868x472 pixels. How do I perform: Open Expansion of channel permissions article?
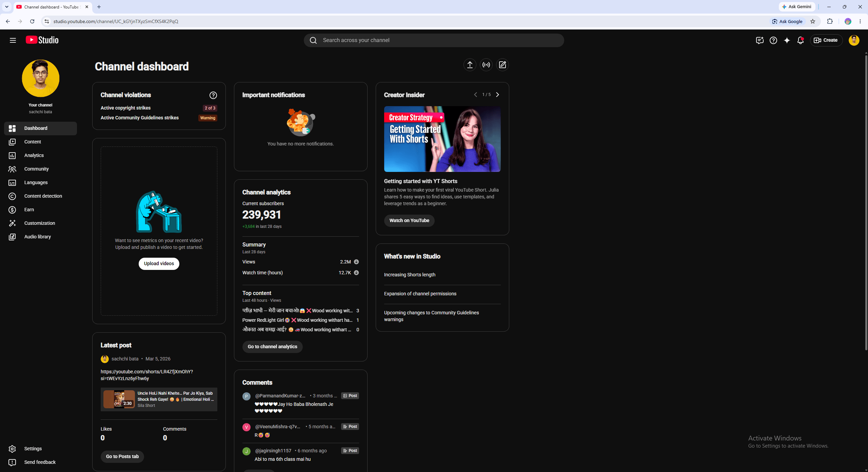(x=420, y=294)
